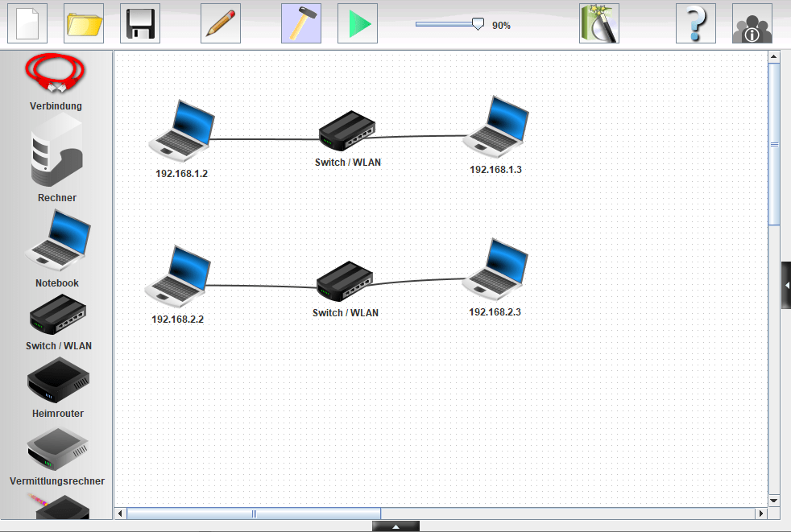Click the vertical scrollbar down arrow
Viewport: 791px width, 532px height.
point(774,500)
